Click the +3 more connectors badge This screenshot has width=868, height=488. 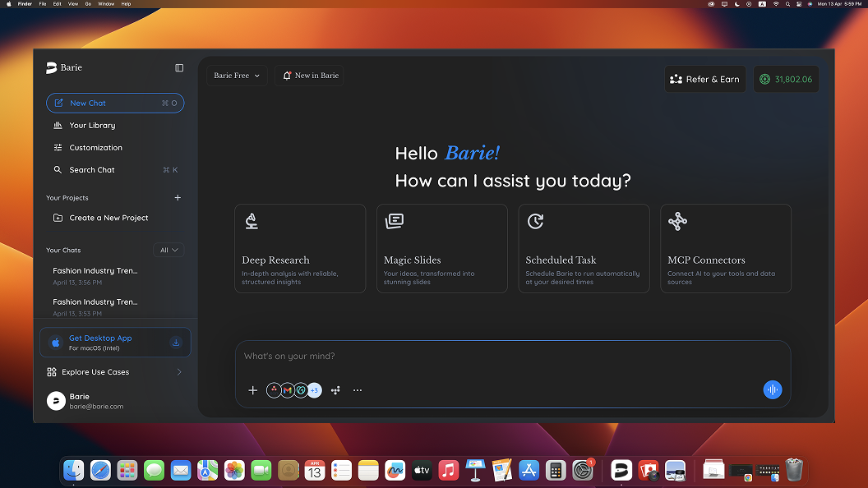click(x=314, y=390)
